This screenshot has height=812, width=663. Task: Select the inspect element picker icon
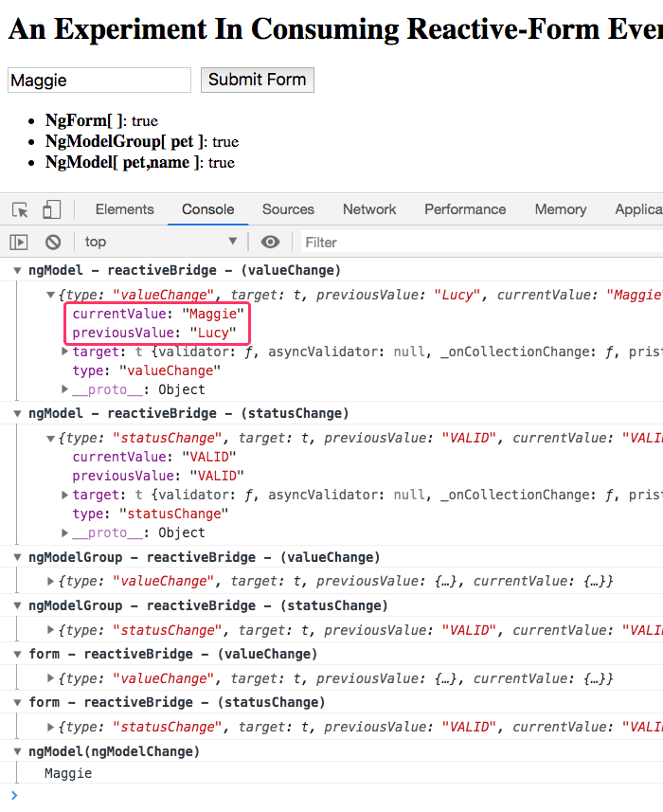coord(20,209)
